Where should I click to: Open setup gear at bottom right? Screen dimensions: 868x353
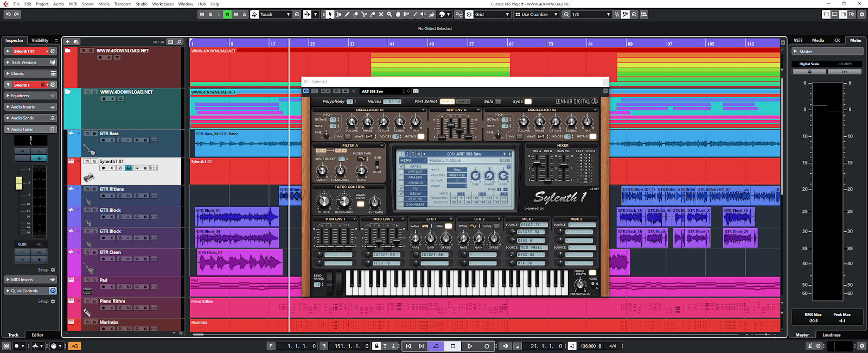tap(861, 346)
